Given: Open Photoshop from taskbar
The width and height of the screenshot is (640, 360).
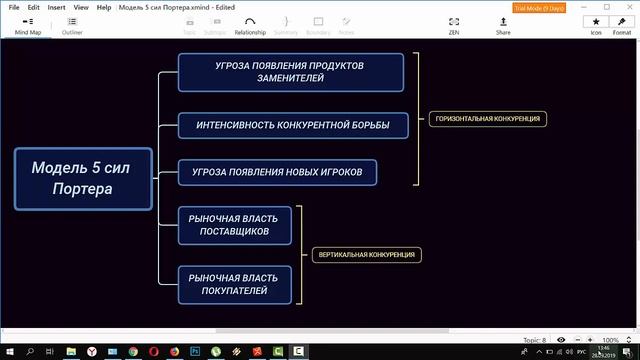Looking at the screenshot, I should coord(195,351).
